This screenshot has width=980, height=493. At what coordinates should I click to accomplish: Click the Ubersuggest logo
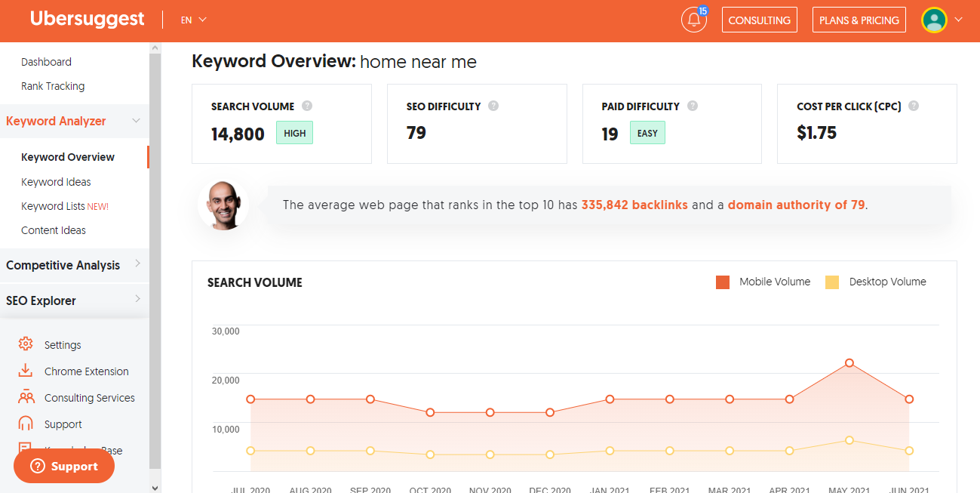(x=87, y=19)
